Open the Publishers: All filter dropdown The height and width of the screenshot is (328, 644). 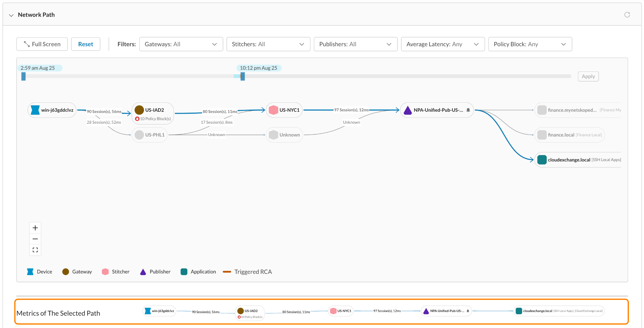coord(356,44)
